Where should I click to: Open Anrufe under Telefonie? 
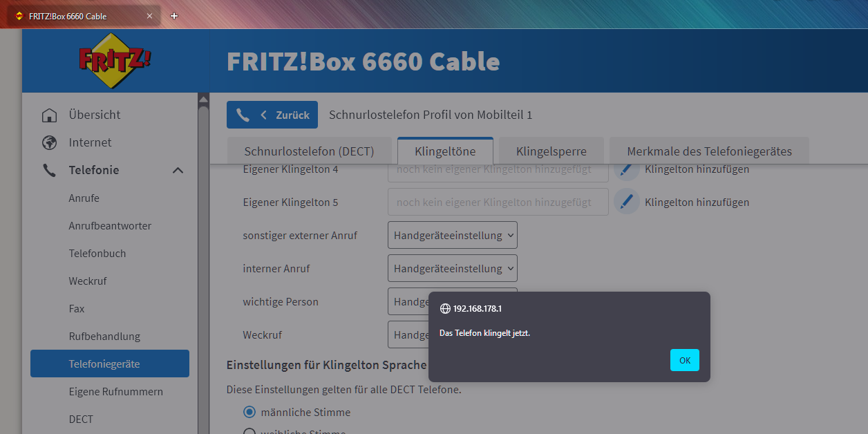click(84, 198)
